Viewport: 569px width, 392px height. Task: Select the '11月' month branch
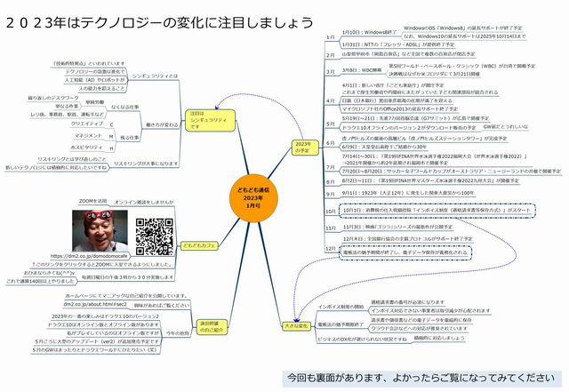tap(331, 228)
